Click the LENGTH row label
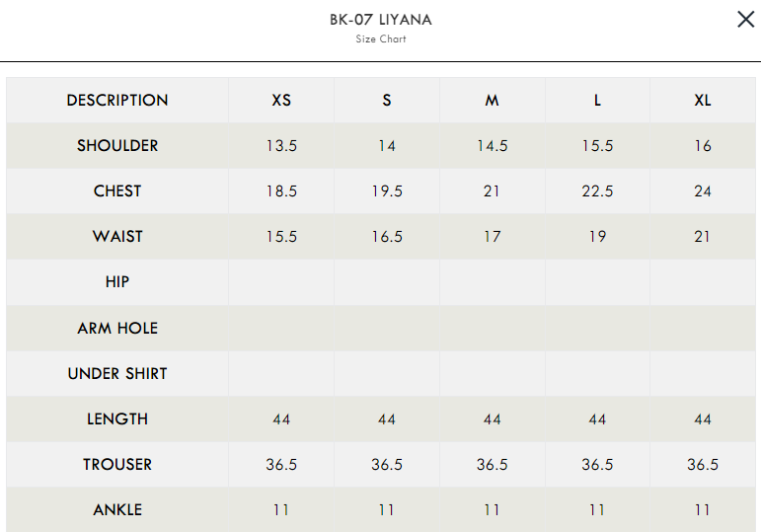The width and height of the screenshot is (761, 532). [117, 419]
